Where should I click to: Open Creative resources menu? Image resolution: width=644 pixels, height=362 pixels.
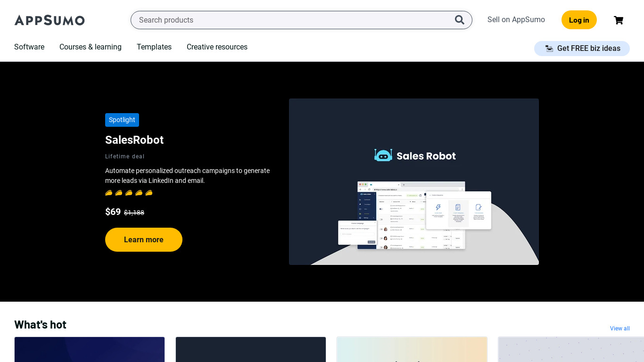pyautogui.click(x=217, y=47)
